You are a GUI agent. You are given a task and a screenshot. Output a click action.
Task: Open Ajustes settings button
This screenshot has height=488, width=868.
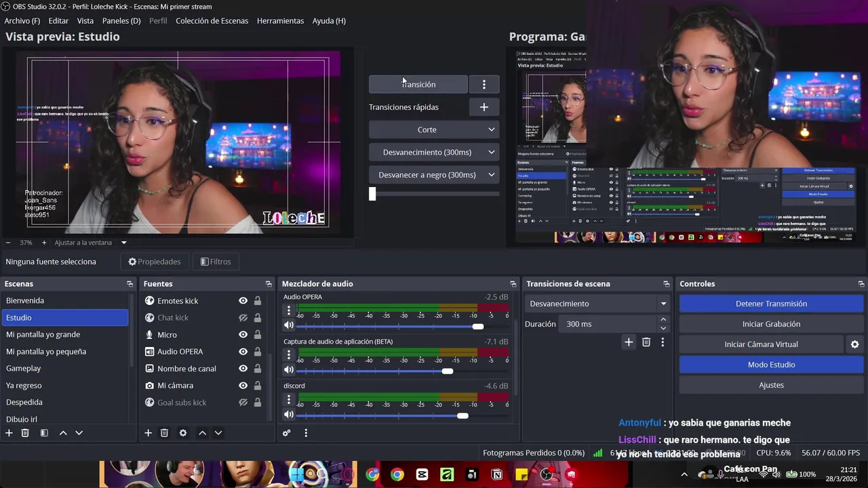point(771,385)
